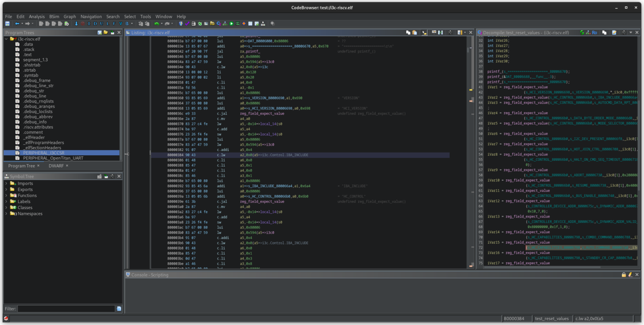Open the Analysis menu

coord(36,16)
